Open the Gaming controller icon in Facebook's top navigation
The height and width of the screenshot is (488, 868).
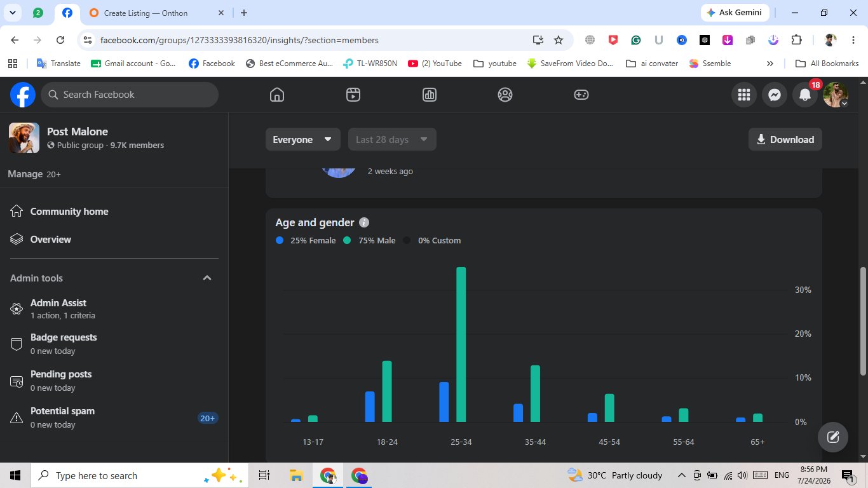point(581,95)
